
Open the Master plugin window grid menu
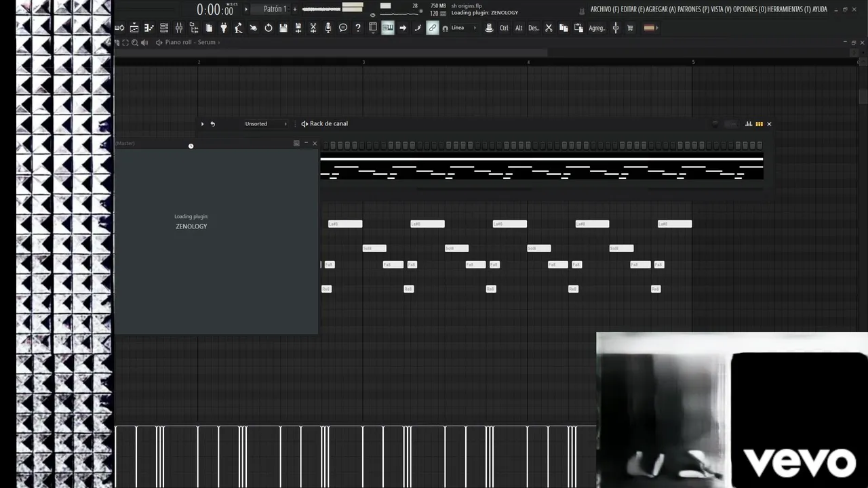[296, 143]
